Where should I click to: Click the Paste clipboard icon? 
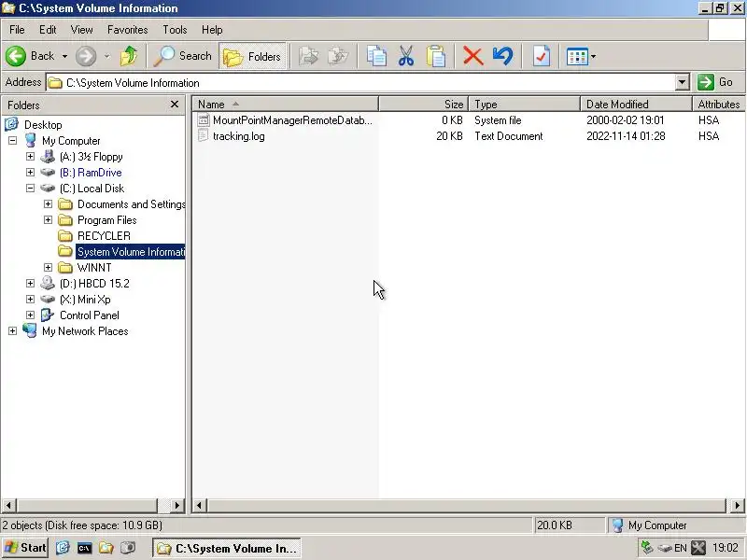pos(435,56)
